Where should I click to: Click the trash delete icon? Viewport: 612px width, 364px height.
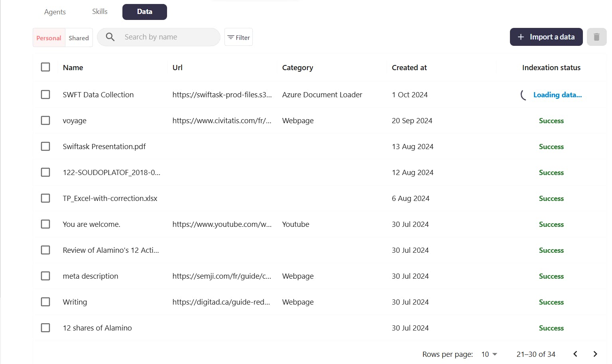pos(596,37)
